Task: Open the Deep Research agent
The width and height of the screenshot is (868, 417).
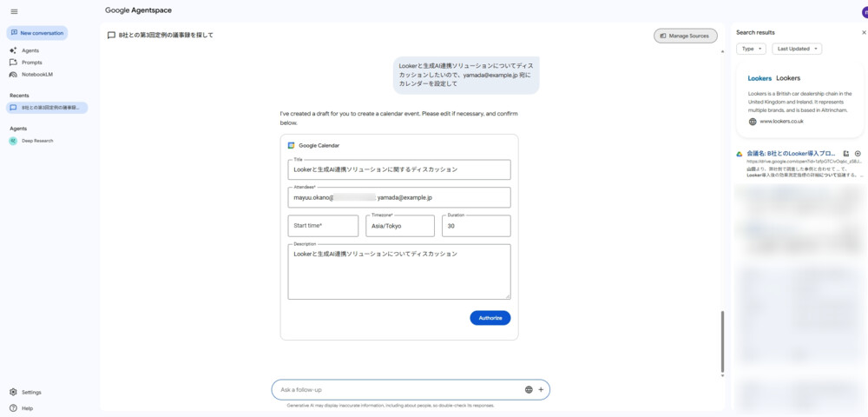Action: (37, 141)
